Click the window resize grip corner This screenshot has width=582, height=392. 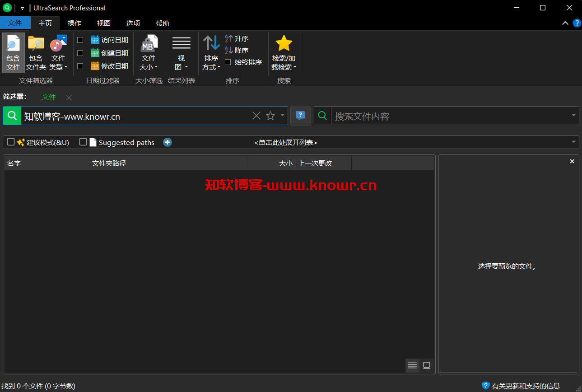click(578, 388)
